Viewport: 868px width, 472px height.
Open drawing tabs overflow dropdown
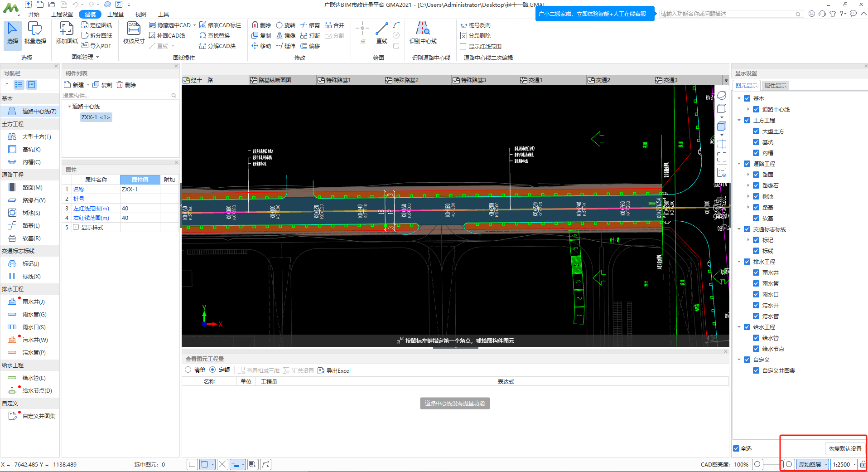coord(726,80)
